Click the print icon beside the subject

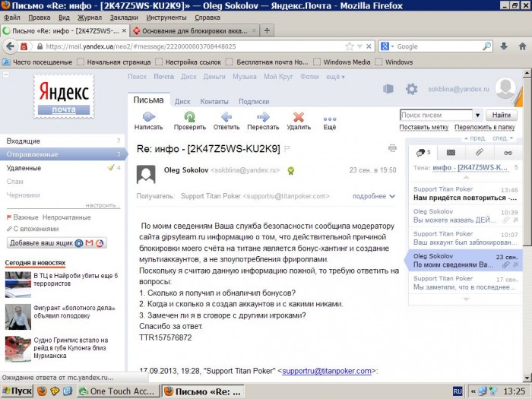[x=392, y=147]
